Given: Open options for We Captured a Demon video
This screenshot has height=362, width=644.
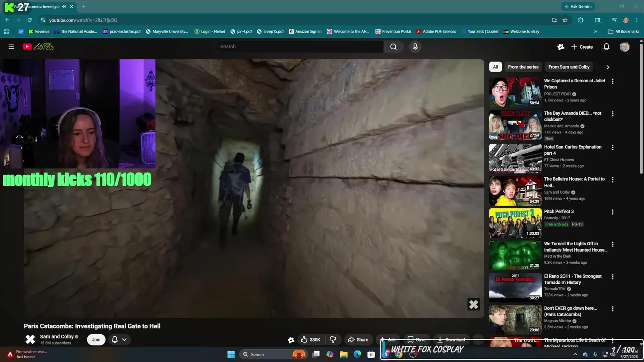Looking at the screenshot, I should click(612, 81).
